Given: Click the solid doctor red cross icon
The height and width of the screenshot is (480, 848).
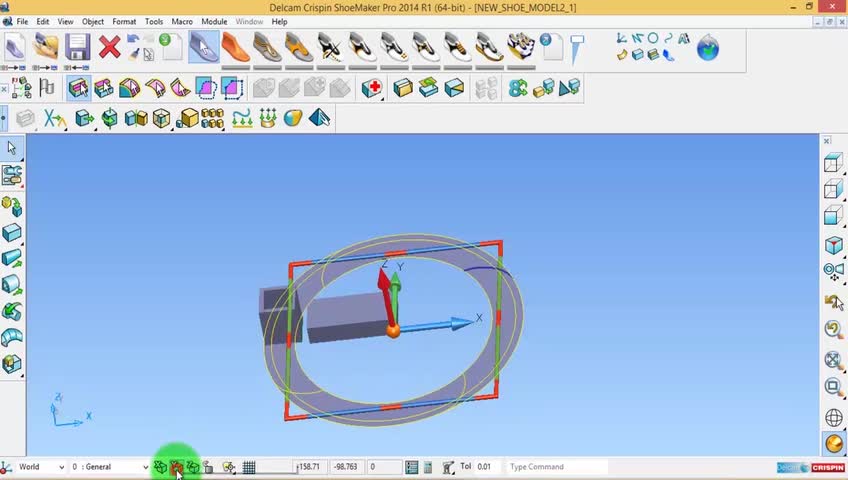Looking at the screenshot, I should (372, 88).
